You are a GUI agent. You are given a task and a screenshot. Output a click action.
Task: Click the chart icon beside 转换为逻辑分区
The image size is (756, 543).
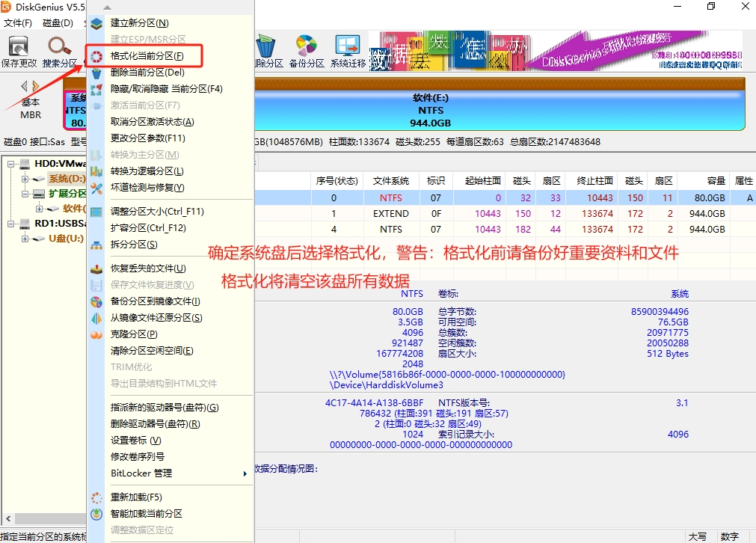tap(96, 172)
